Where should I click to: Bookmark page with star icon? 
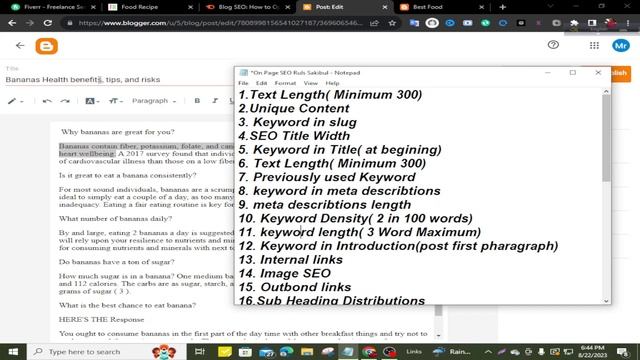pos(392,23)
